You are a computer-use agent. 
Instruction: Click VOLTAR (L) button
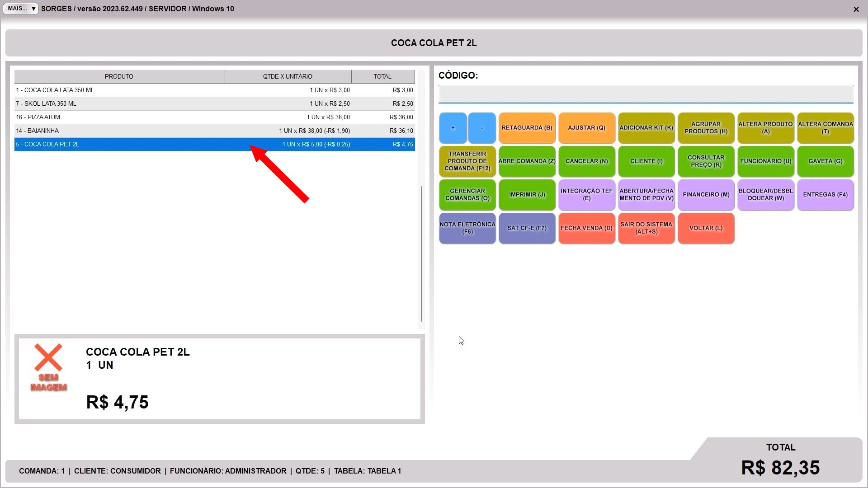[x=706, y=228]
